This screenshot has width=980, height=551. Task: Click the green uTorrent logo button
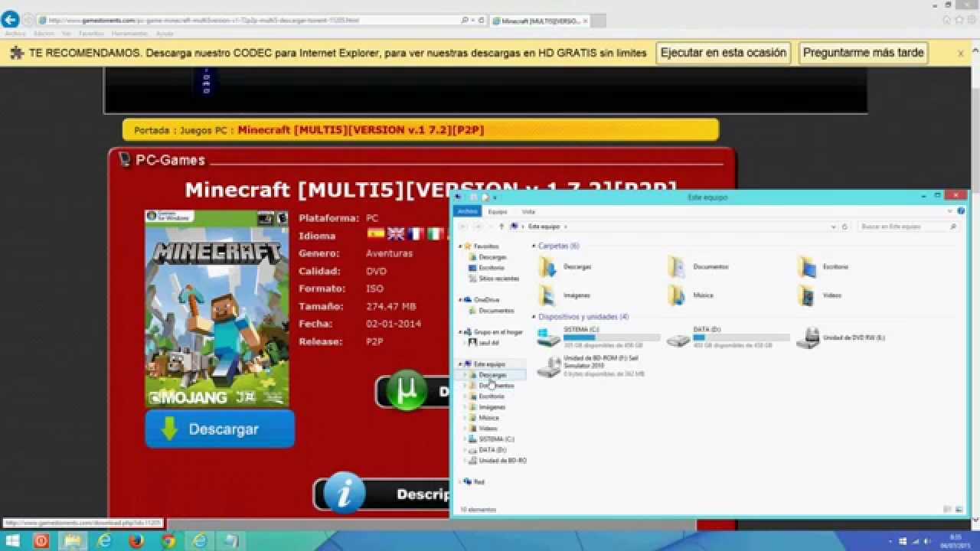tap(407, 392)
